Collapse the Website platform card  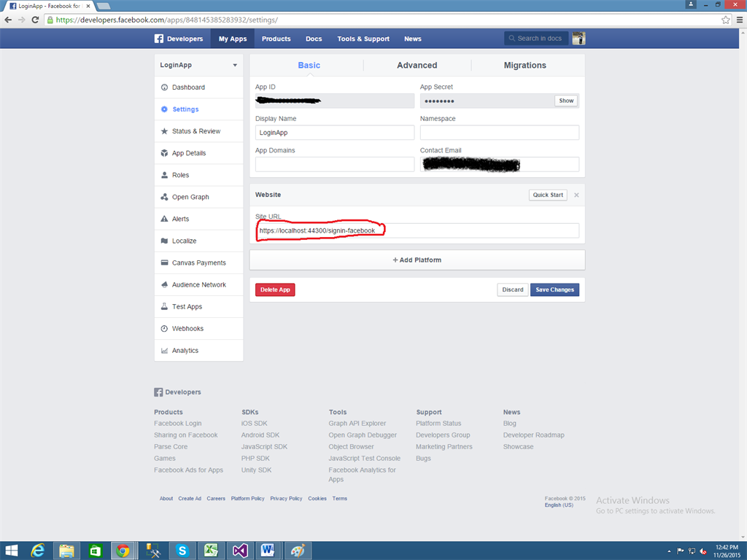[x=576, y=195]
